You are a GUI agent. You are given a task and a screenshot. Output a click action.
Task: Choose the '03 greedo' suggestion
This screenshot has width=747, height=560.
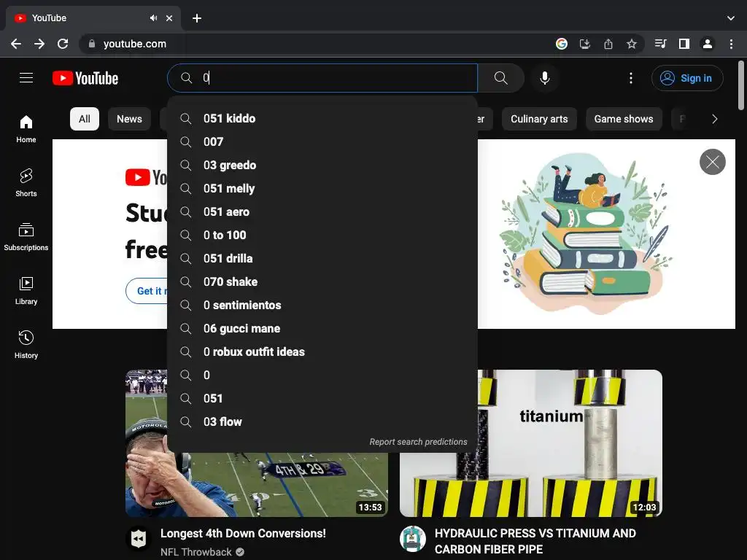point(322,166)
